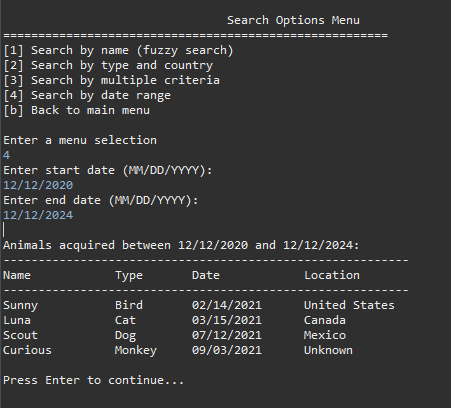Click Scout's location Mexico
Image resolution: width=451 pixels, height=408 pixels.
[325, 335]
